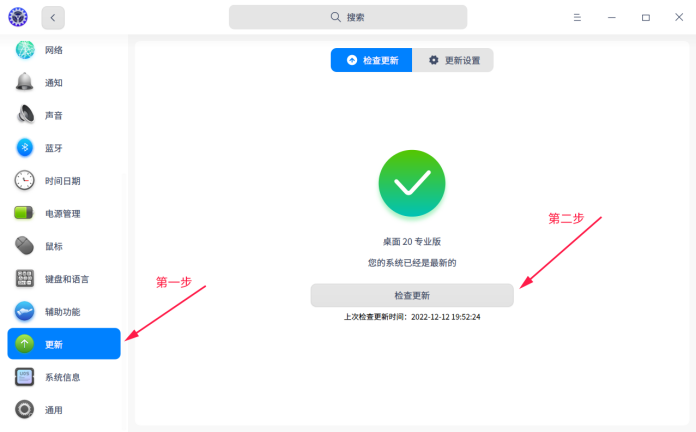
Task: Click the gray 检查更新 button
Action: [x=412, y=295]
